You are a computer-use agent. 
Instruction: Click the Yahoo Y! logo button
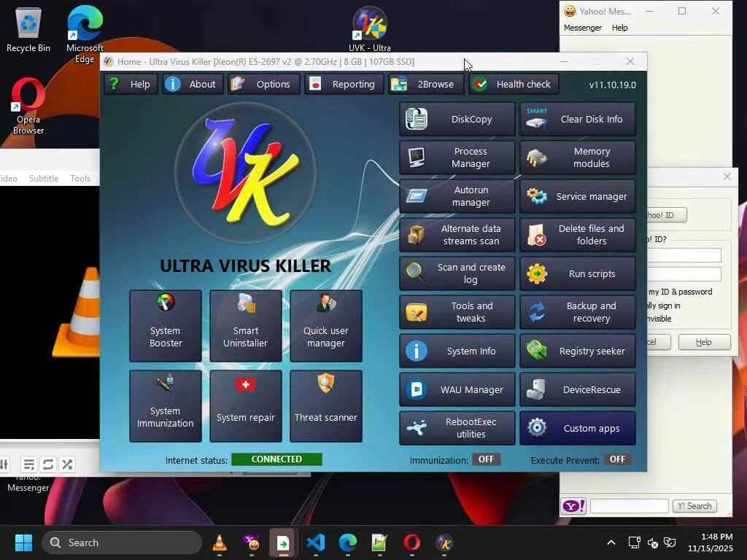[x=573, y=506]
